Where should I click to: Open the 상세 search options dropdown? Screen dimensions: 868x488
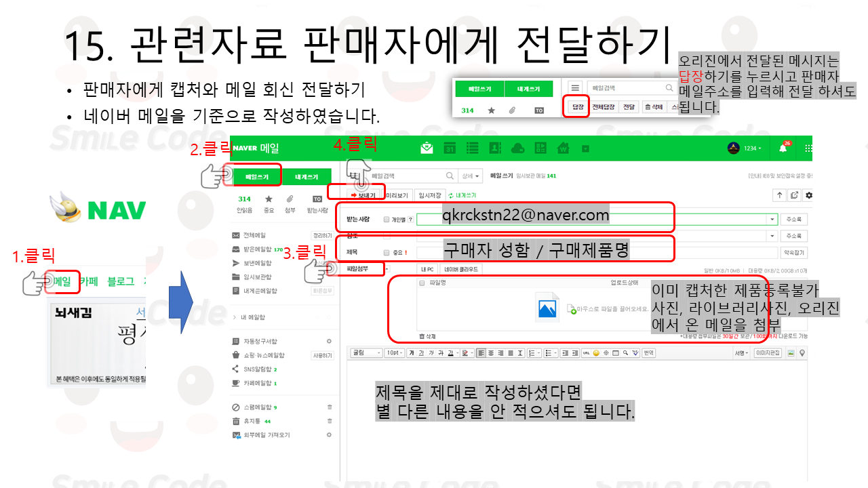pyautogui.click(x=471, y=176)
